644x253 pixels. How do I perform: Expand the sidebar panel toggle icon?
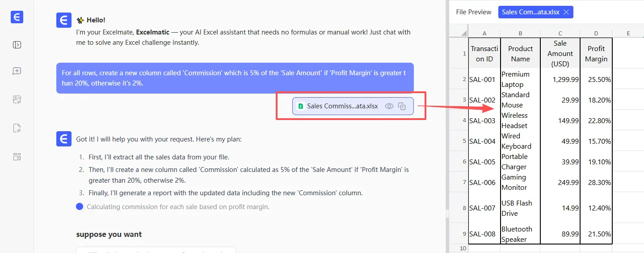(x=17, y=45)
